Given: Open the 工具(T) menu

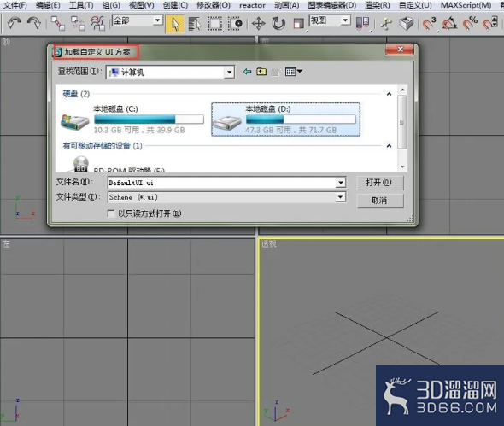Looking at the screenshot, I should point(81,5).
